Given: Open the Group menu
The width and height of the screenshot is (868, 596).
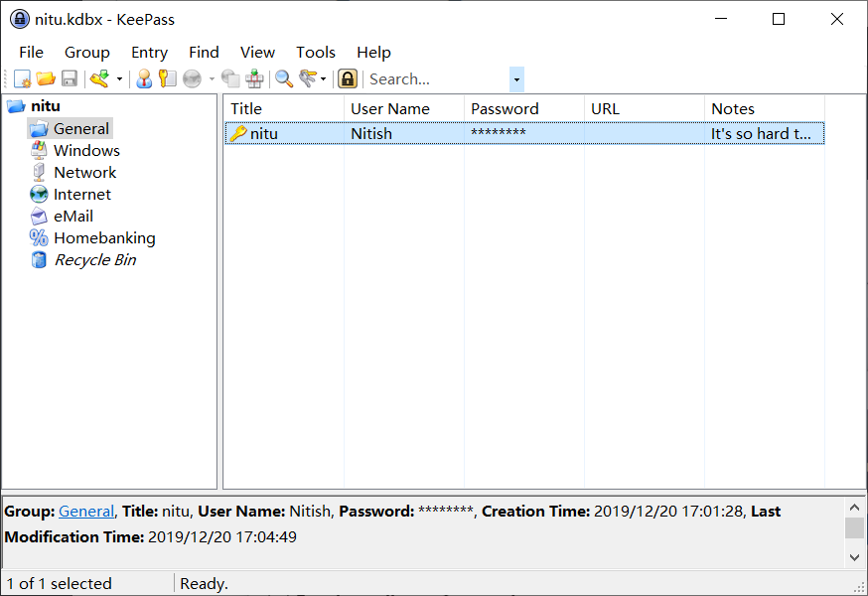Looking at the screenshot, I should point(87,52).
